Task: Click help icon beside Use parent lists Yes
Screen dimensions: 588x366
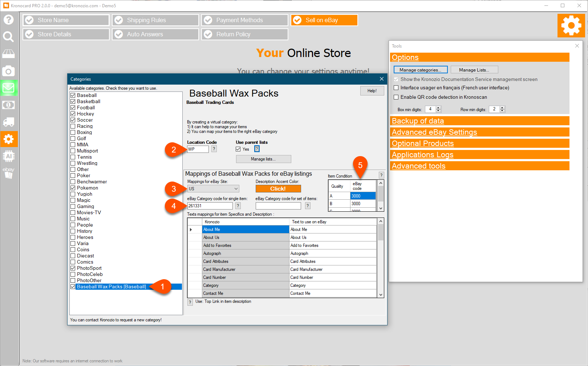Action: [x=257, y=149]
